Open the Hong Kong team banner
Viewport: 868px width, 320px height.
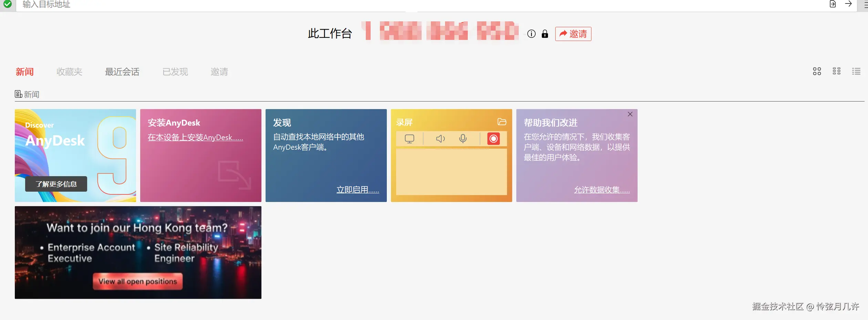(x=138, y=253)
